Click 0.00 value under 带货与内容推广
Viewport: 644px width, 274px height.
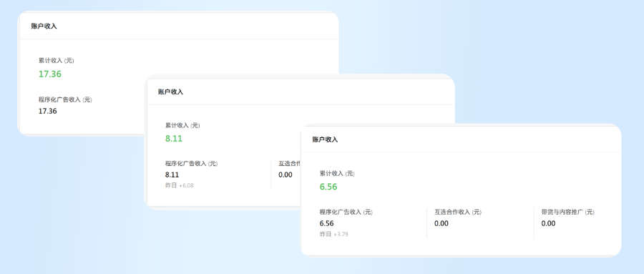coord(548,223)
